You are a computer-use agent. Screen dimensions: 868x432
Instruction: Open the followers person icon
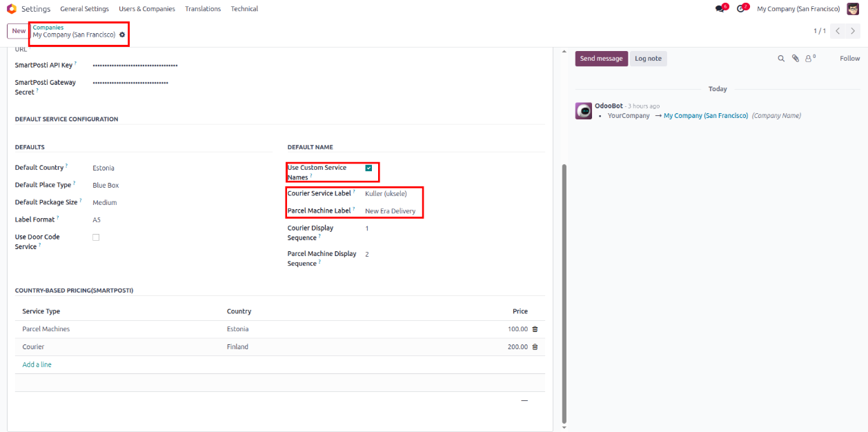click(x=809, y=59)
